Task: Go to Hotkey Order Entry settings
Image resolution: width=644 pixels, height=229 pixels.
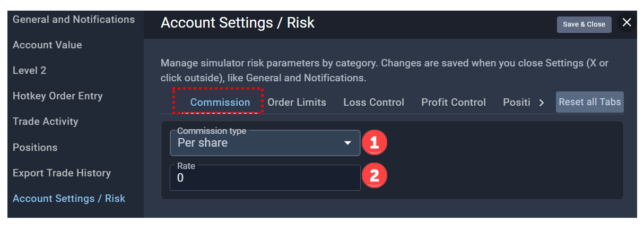Action: click(x=58, y=96)
